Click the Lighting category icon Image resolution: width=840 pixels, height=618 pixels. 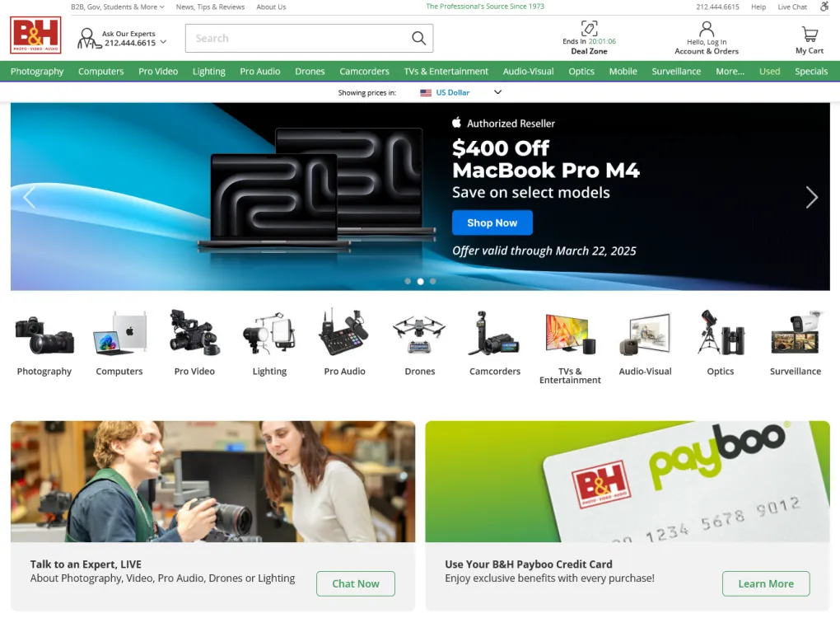click(x=269, y=334)
